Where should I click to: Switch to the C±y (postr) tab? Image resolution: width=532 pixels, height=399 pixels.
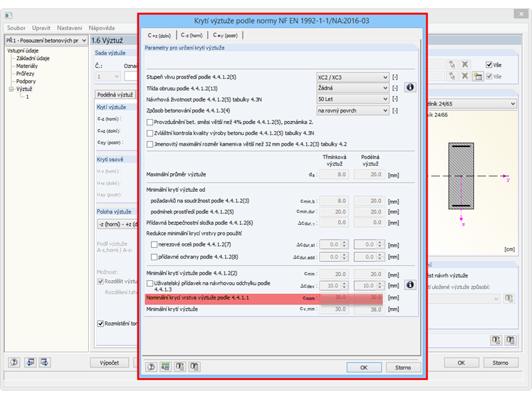coord(225,35)
